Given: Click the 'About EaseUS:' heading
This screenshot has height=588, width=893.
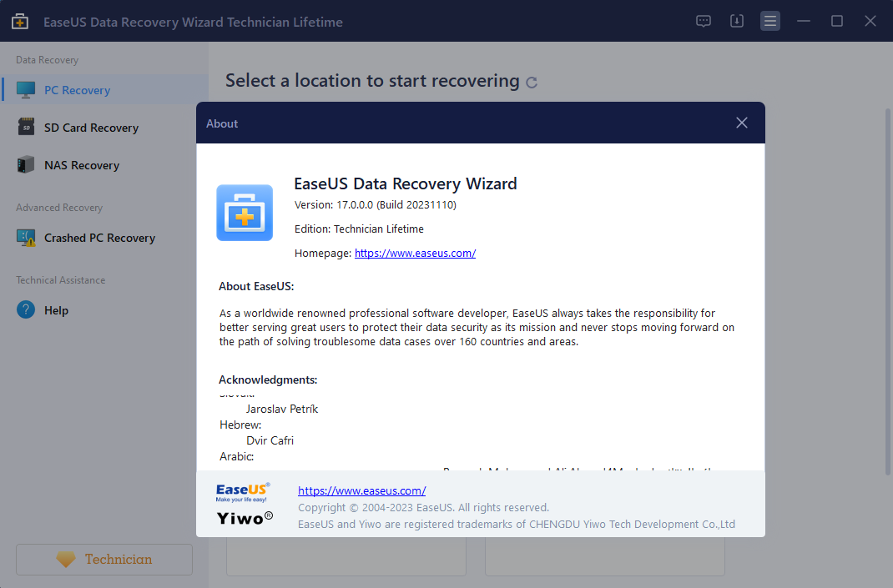Looking at the screenshot, I should pos(256,286).
